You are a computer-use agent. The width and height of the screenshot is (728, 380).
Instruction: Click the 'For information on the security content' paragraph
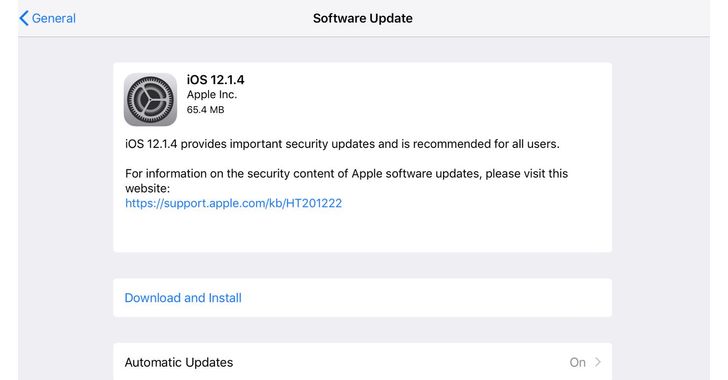[346, 181]
